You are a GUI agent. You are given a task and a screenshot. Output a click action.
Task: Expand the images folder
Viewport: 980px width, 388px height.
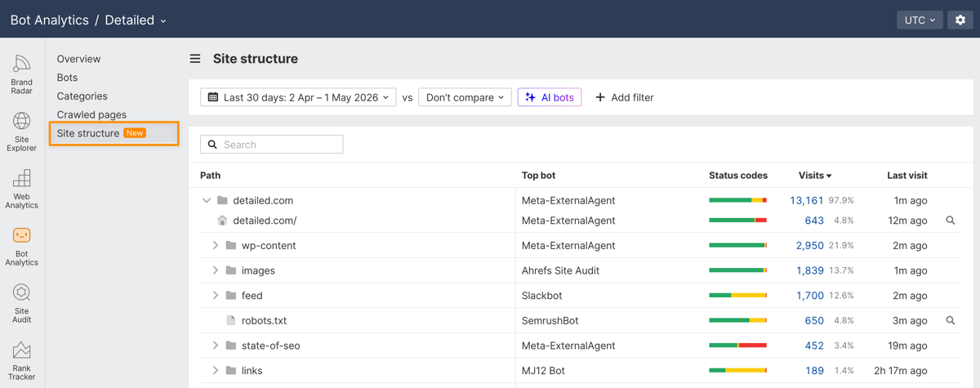tap(216, 270)
